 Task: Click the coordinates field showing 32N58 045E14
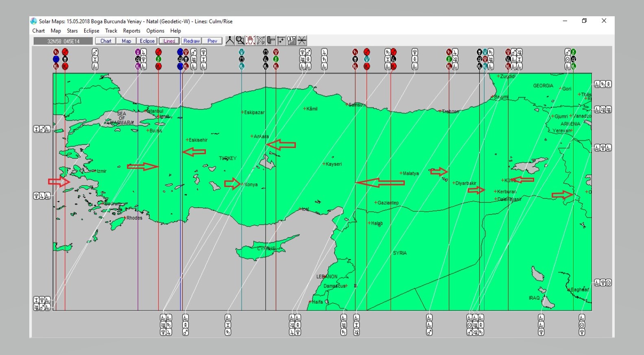(x=63, y=41)
